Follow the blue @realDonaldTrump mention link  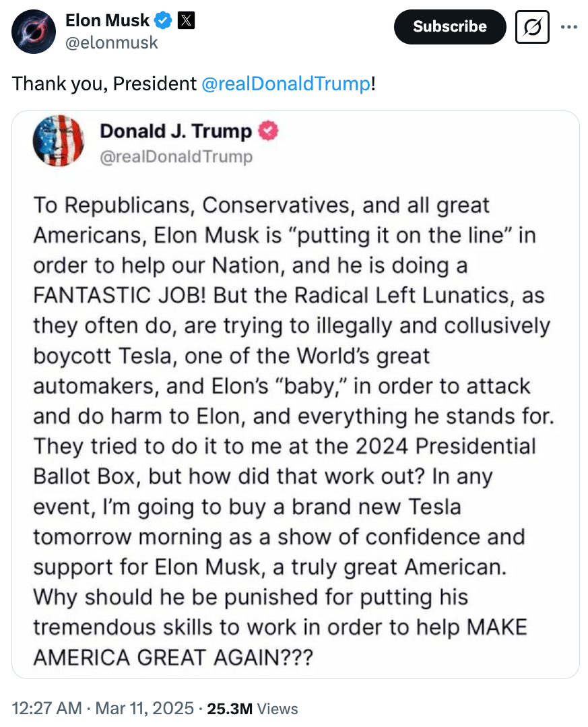tap(286, 84)
